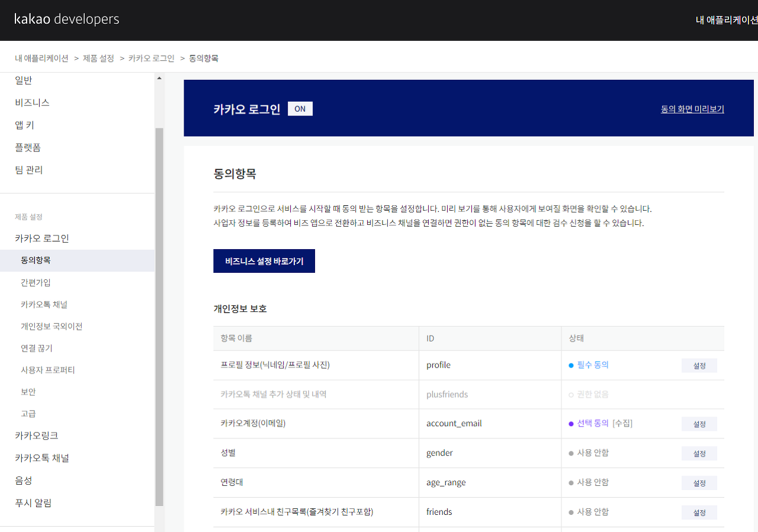Click 연령대 item name
Viewport: 758px width, 532px height.
pyautogui.click(x=232, y=482)
